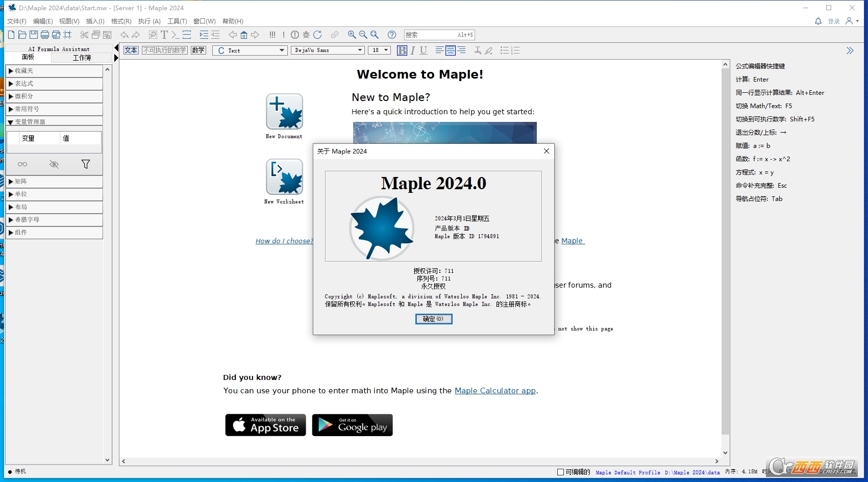868x482 pixels.
Task: Toggle the 不可执行的数学 mode button
Action: 165,50
